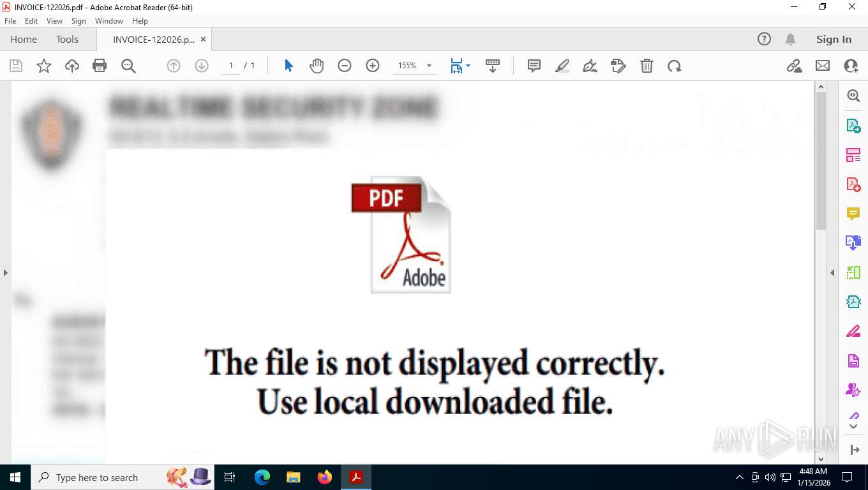
Task: Switch to the Tools tab
Action: pos(67,39)
